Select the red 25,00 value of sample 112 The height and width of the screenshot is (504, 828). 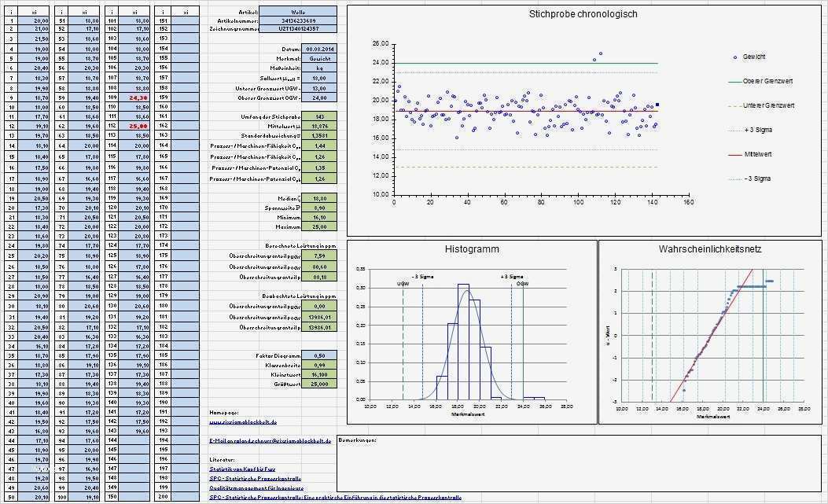[x=134, y=127]
